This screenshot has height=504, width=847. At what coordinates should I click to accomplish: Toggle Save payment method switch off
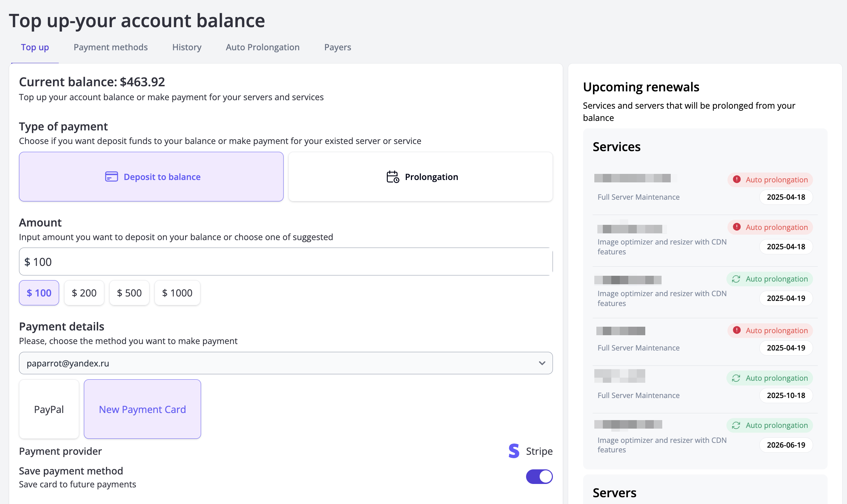point(539,476)
